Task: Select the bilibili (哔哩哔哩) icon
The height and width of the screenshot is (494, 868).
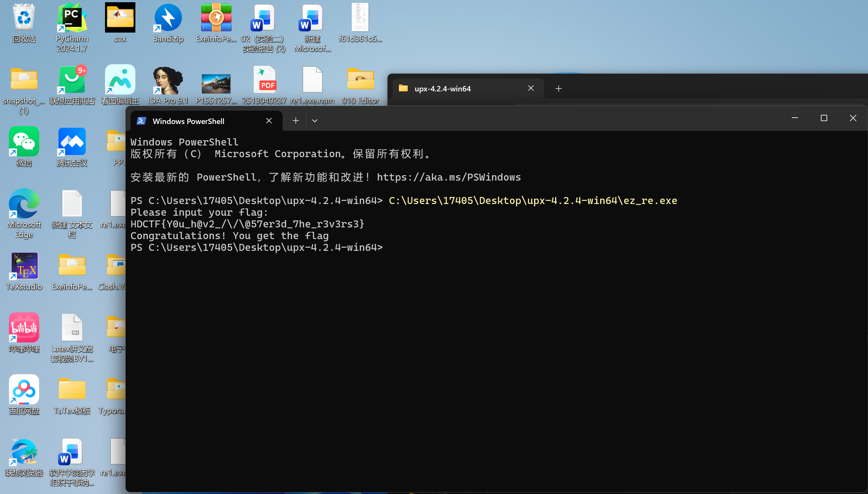Action: click(24, 328)
